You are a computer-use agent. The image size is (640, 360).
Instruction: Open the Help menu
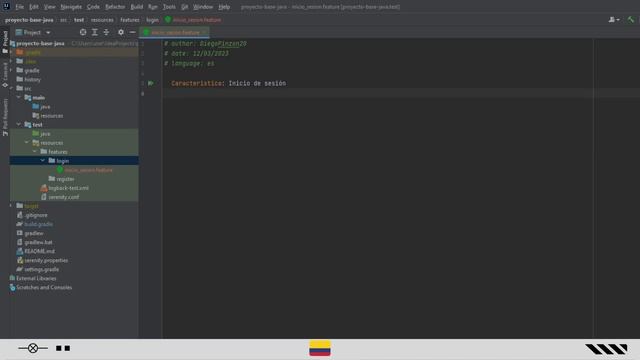coord(224,7)
